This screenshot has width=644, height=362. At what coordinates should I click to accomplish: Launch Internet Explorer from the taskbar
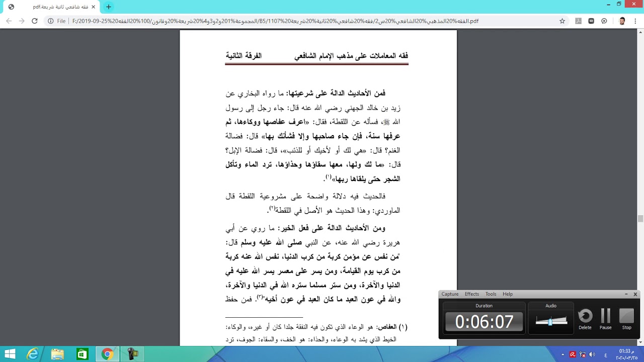pos(33,354)
